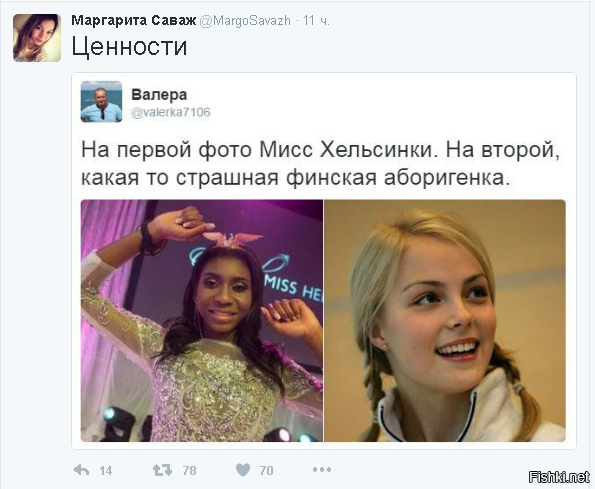595x489 pixels.
Task: Click the reply arrow icon
Action: click(x=81, y=470)
